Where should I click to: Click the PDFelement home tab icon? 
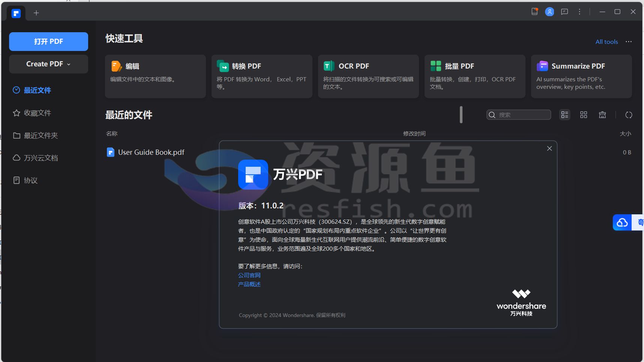[16, 13]
